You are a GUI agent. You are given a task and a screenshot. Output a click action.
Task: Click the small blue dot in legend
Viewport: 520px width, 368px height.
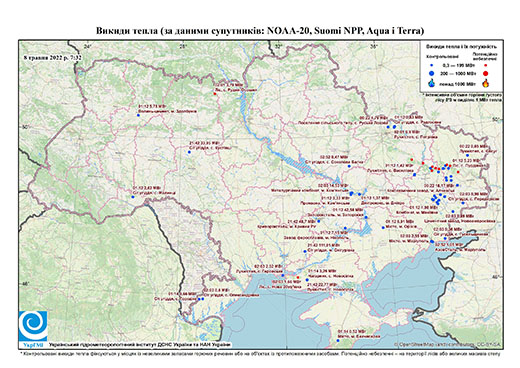432,66
